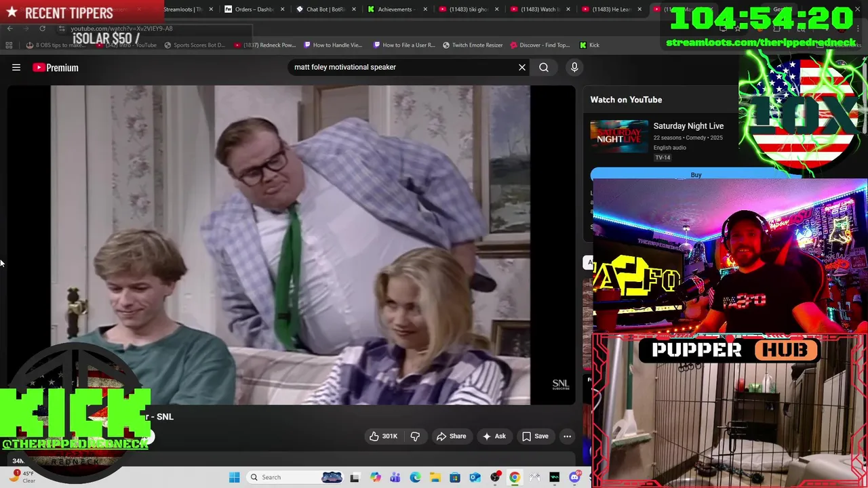Dislike the video
Viewport: 868px width, 488px height.
415,436
